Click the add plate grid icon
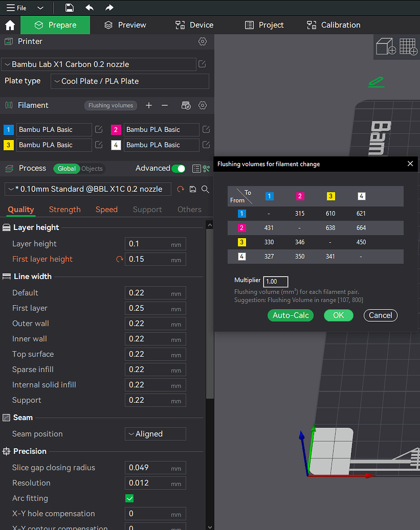Viewport: 420px width, 530px height. pos(408,46)
